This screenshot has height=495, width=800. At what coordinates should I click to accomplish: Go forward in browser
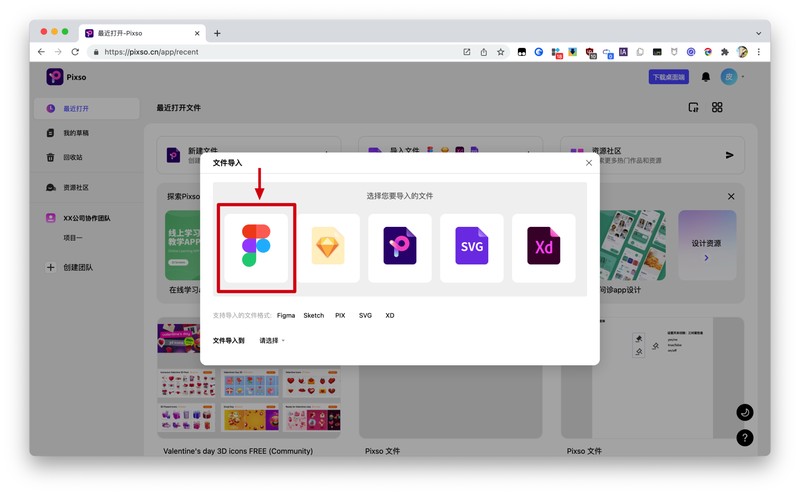coord(58,52)
